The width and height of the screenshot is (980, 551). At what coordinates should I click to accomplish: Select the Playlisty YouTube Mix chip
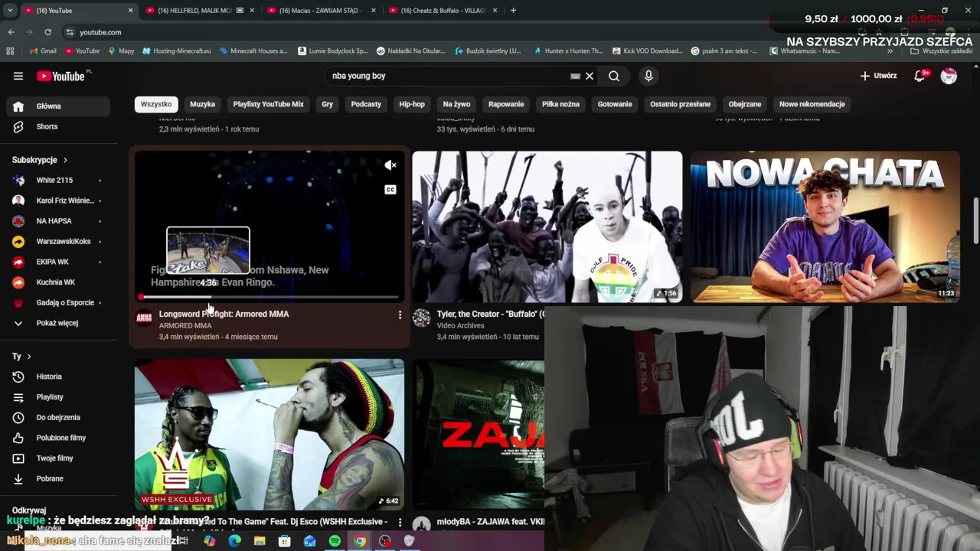[268, 104]
